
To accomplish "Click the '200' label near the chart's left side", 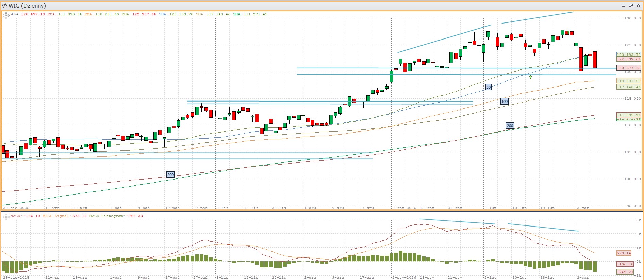I will click(170, 175).
